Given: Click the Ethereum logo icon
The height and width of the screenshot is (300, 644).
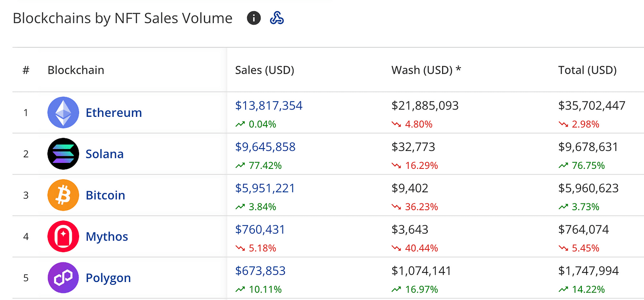Looking at the screenshot, I should tap(63, 112).
